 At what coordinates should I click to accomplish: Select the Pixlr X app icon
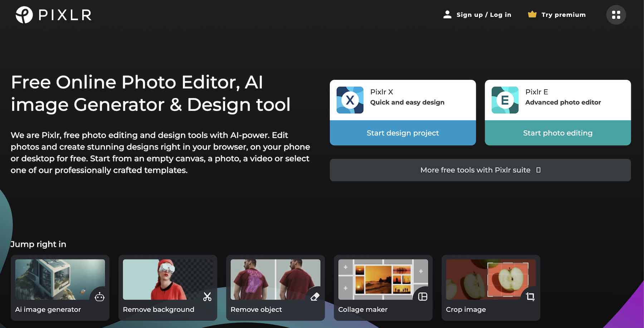[350, 100]
